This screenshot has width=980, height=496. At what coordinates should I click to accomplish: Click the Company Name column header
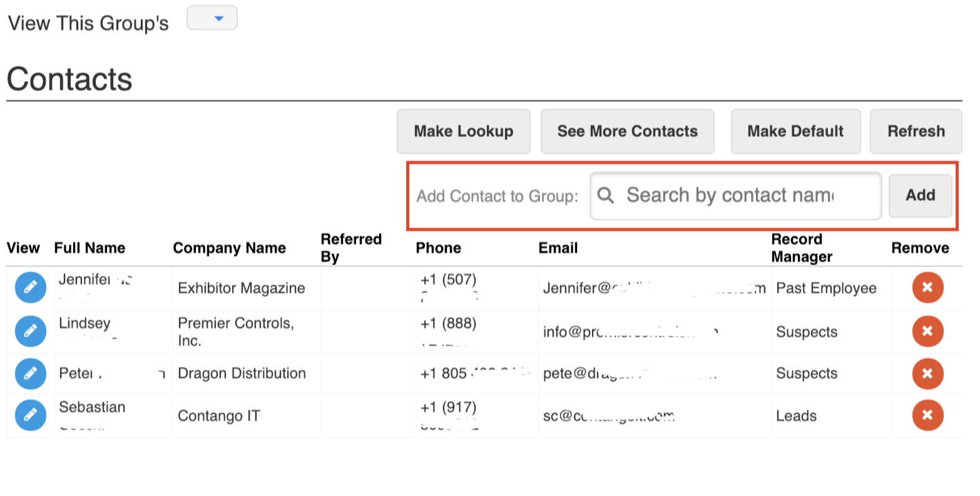(x=229, y=248)
